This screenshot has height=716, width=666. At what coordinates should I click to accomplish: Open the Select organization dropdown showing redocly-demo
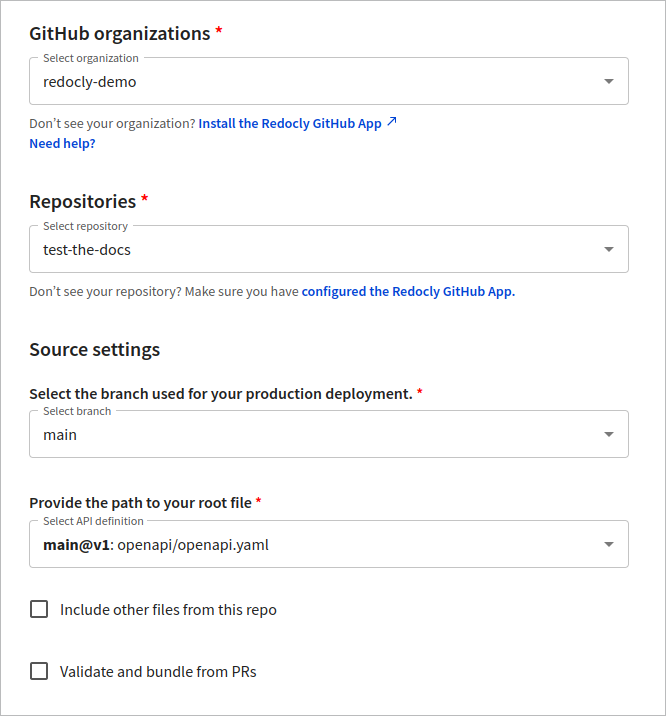pyautogui.click(x=329, y=81)
